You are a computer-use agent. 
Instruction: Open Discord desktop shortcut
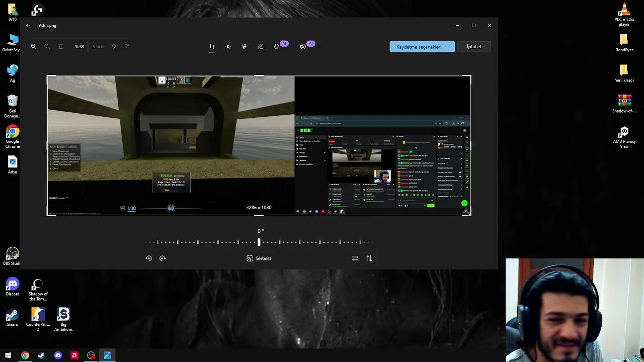(13, 287)
